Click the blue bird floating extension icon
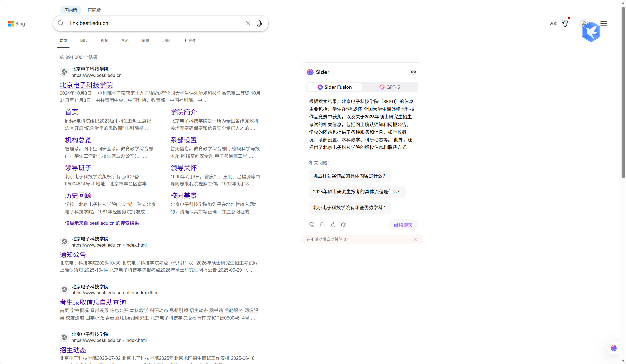626x364 pixels. 591,32
